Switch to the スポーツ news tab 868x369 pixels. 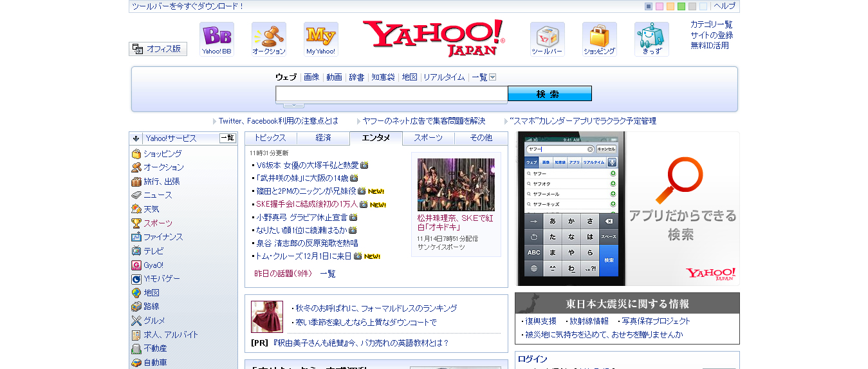[429, 138]
